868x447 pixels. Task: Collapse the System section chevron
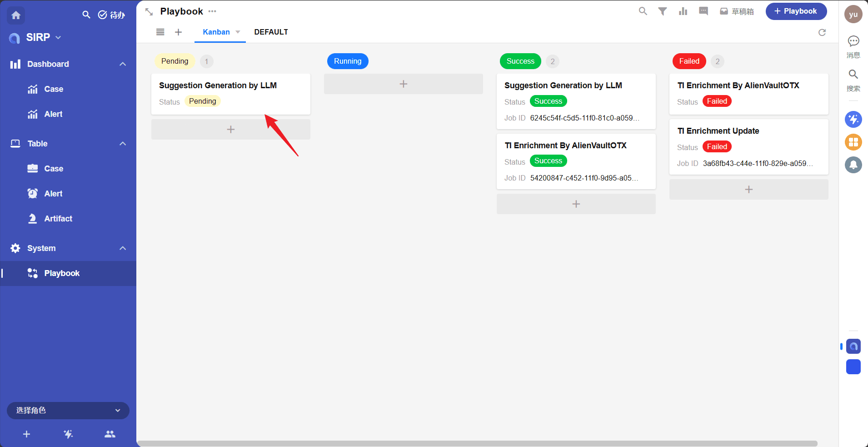tap(123, 248)
